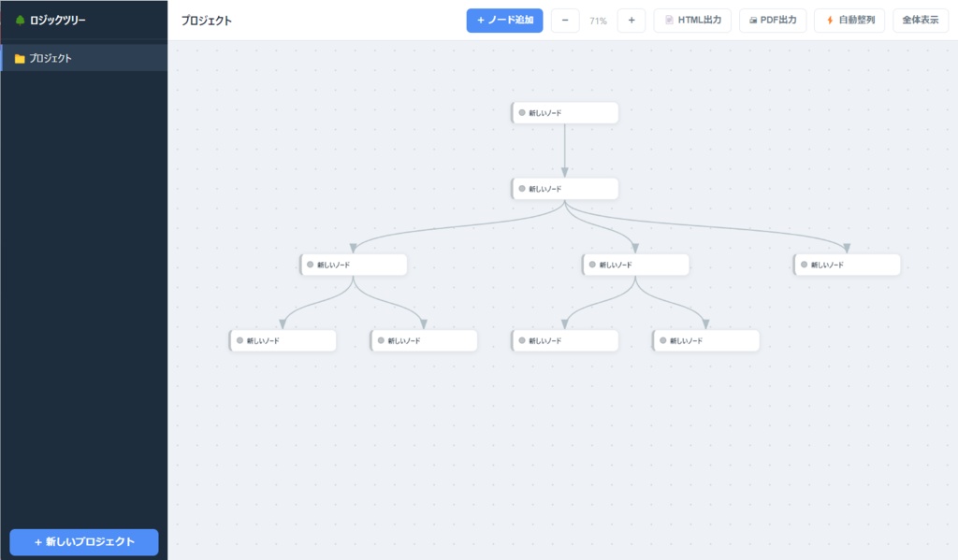The width and height of the screenshot is (958, 560).
Task: Select the leftmost bottom-row leaf node
Action: click(283, 340)
